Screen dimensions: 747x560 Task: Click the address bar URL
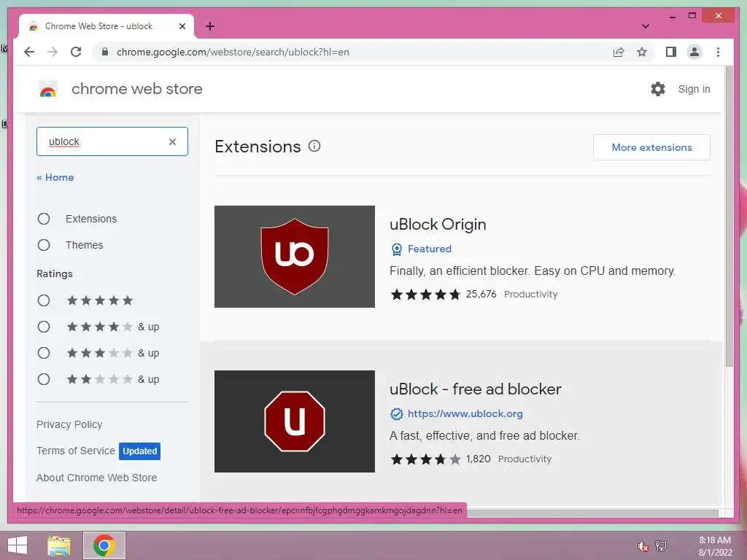pos(233,52)
